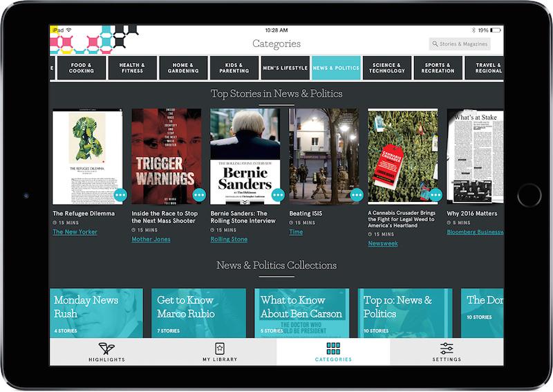Open Top 10: News & Politics collection
553x392 pixels.
[x=405, y=313]
